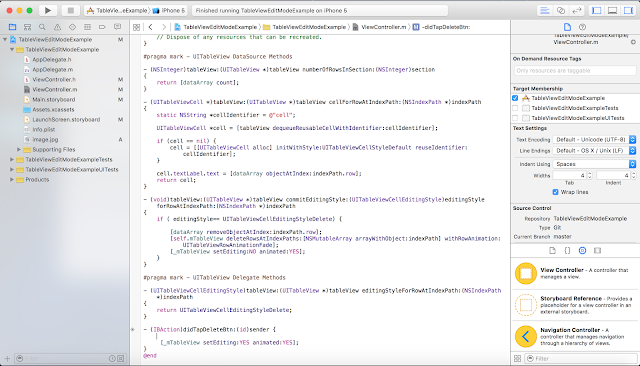Open ViewController.m jump bar segment
This screenshot has width=640, height=366.
379,27
